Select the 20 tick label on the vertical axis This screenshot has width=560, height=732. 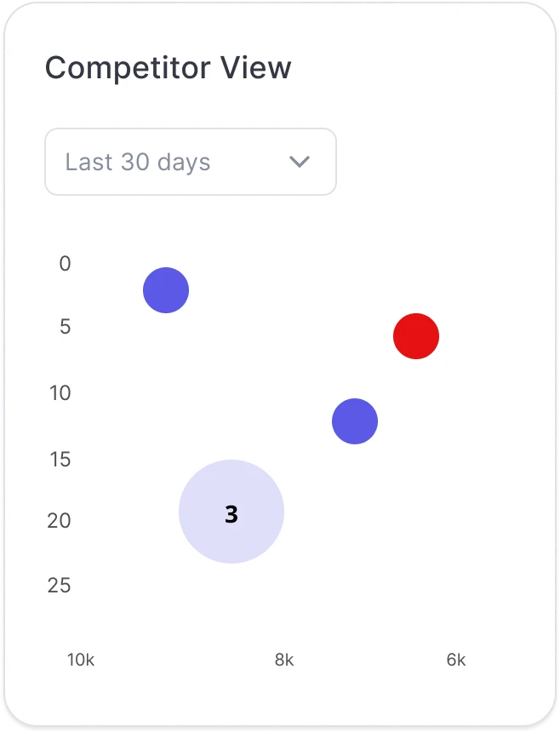[x=60, y=521]
